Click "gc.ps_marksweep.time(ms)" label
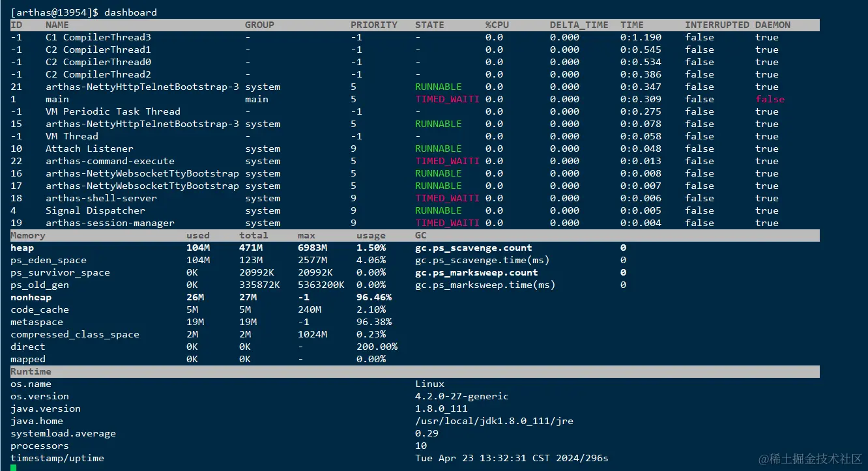Image resolution: width=868 pixels, height=471 pixels. pyautogui.click(x=485, y=285)
